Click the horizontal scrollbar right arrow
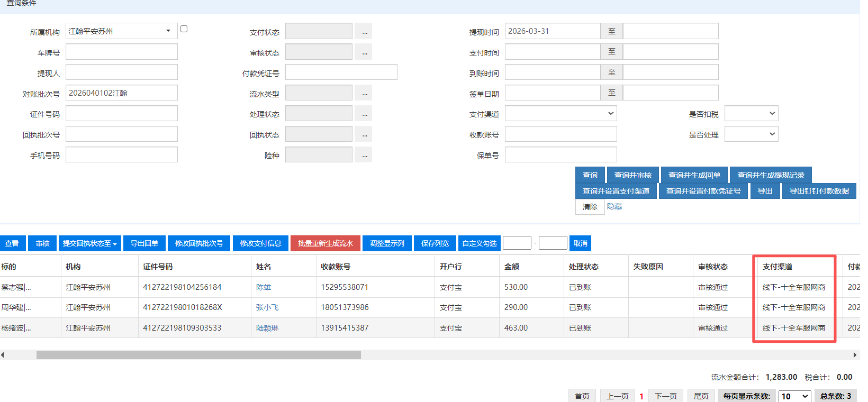Viewport: 868px width, 402px height. tap(854, 355)
